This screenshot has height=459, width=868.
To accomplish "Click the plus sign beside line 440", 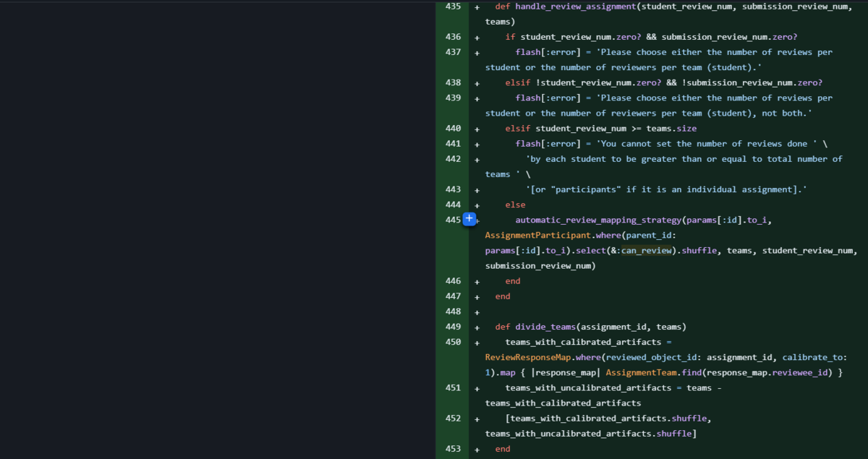I will (477, 128).
